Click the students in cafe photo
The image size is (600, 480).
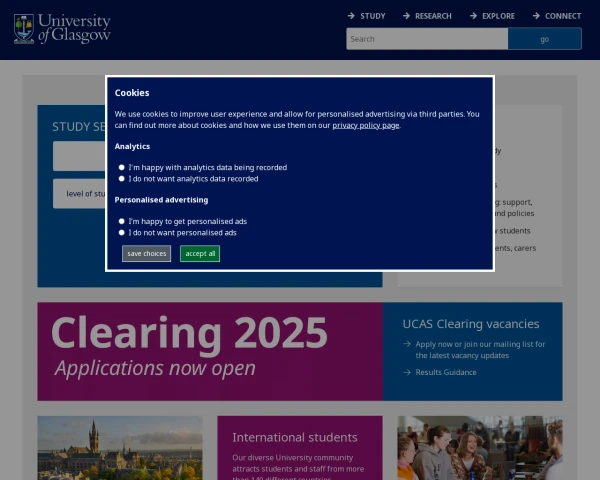[x=480, y=448]
